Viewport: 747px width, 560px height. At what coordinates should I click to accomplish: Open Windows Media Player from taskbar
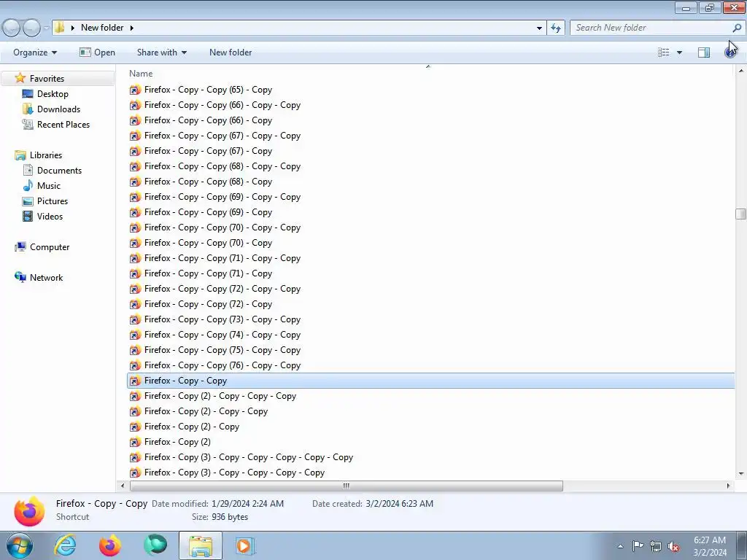[x=245, y=545]
